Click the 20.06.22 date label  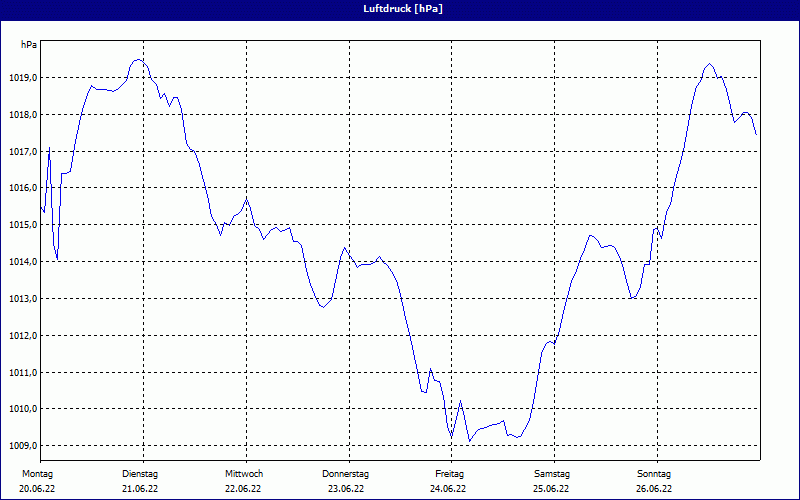[x=38, y=489]
